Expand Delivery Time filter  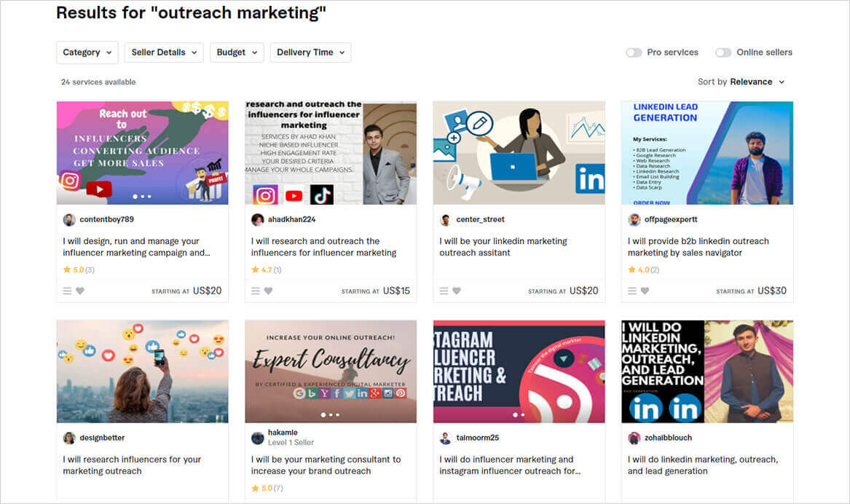(x=310, y=52)
